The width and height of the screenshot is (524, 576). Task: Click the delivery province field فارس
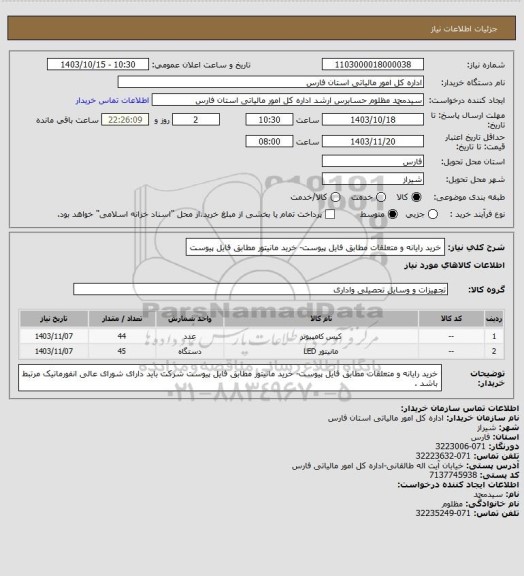pos(373,161)
